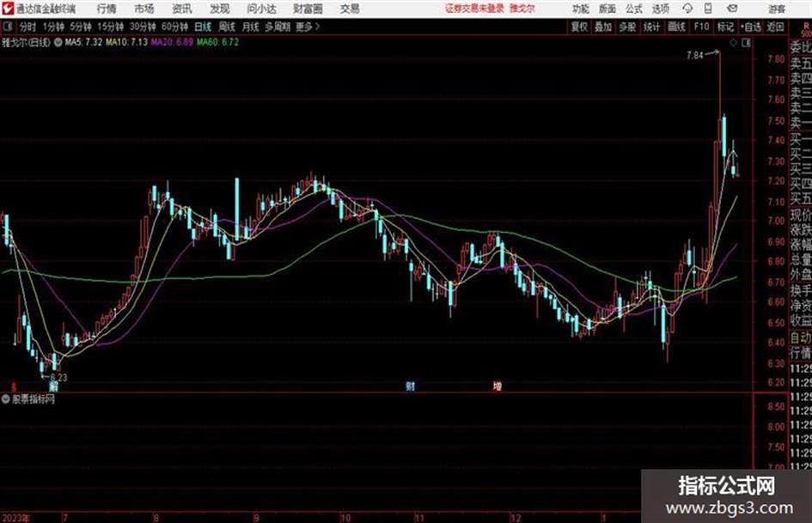Click the 证券交易未登录 login link
The width and height of the screenshot is (812, 523).
point(474,9)
